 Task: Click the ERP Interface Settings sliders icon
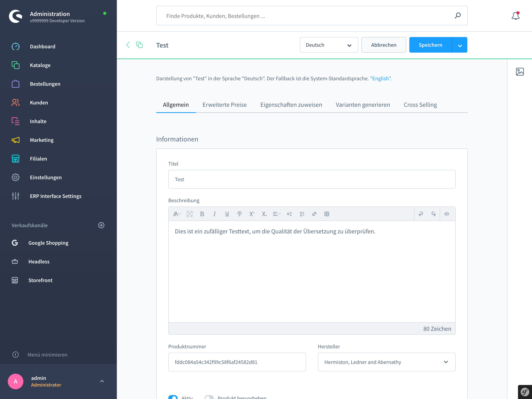pyautogui.click(x=15, y=196)
